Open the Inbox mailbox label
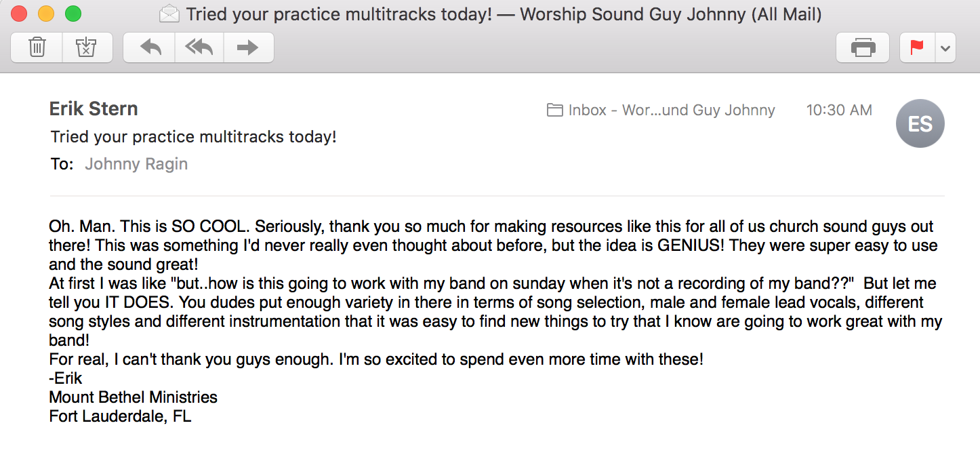 click(671, 111)
